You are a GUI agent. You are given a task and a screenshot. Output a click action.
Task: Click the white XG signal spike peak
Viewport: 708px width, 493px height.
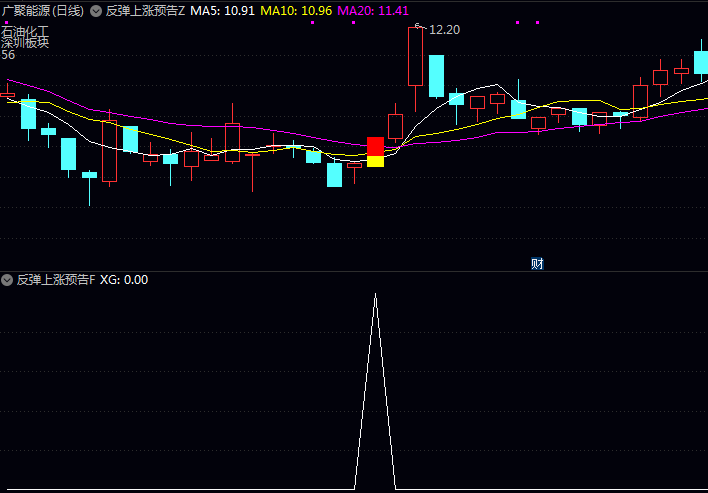click(x=375, y=295)
